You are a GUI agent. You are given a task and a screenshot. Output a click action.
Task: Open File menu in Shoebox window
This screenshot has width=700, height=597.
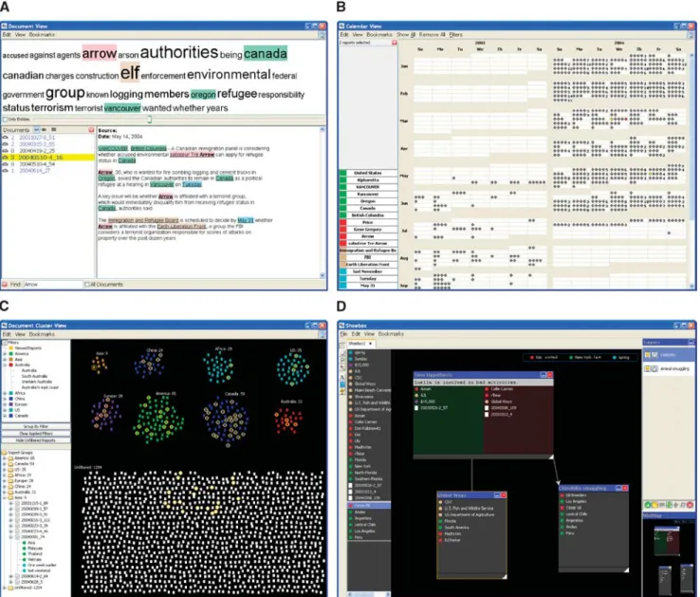coord(343,334)
